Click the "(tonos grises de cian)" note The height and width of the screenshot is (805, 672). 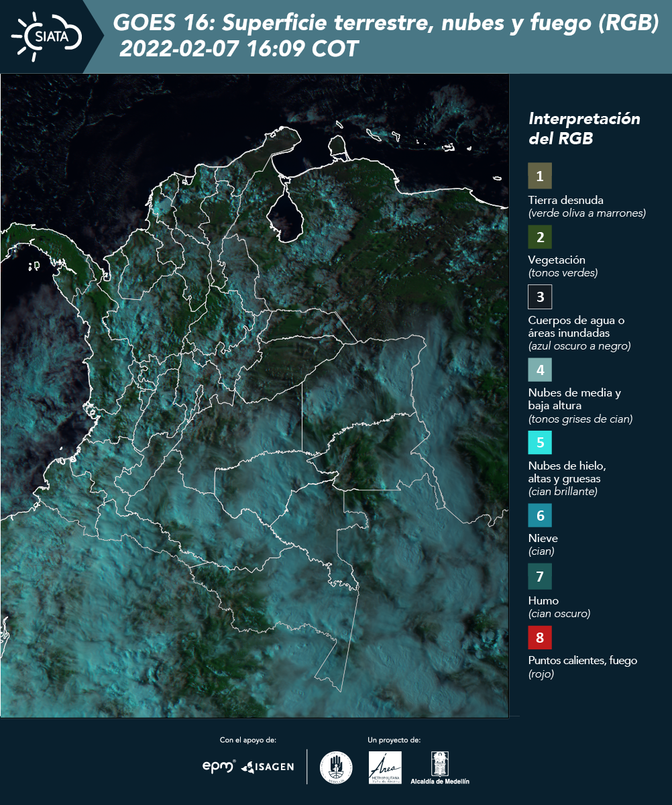(580, 419)
